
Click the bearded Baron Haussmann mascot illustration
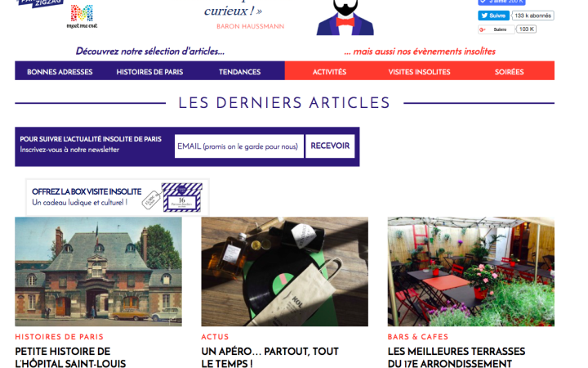coord(345,17)
